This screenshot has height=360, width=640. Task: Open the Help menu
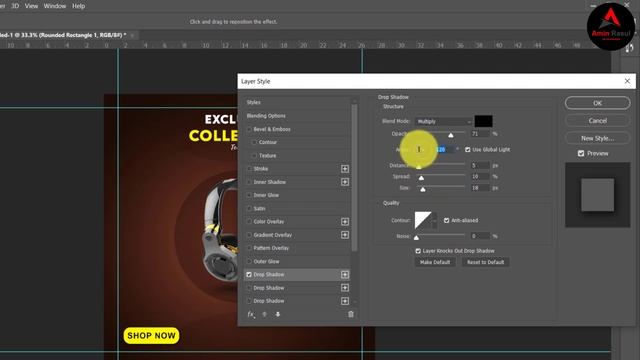(x=78, y=6)
